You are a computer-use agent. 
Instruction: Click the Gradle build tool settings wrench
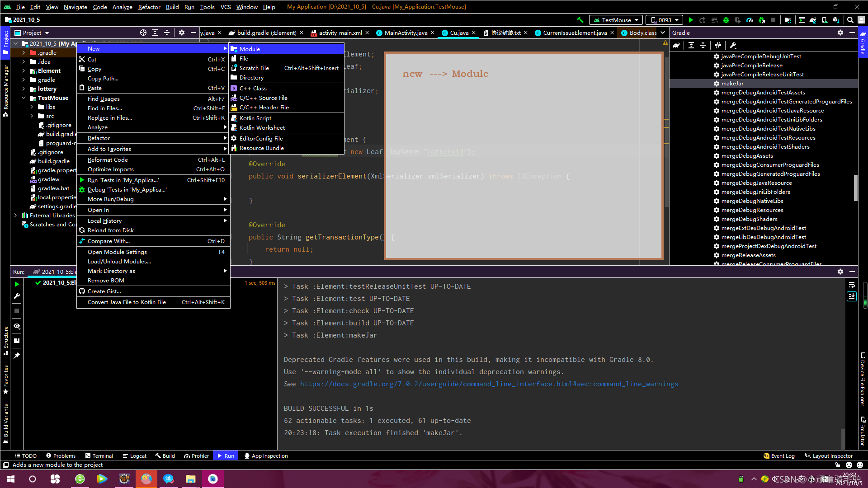click(733, 45)
